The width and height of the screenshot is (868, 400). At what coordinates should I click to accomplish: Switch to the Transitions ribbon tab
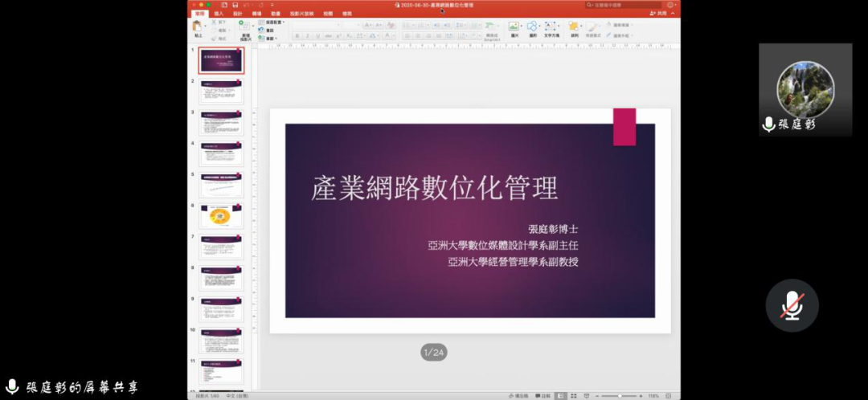(257, 14)
